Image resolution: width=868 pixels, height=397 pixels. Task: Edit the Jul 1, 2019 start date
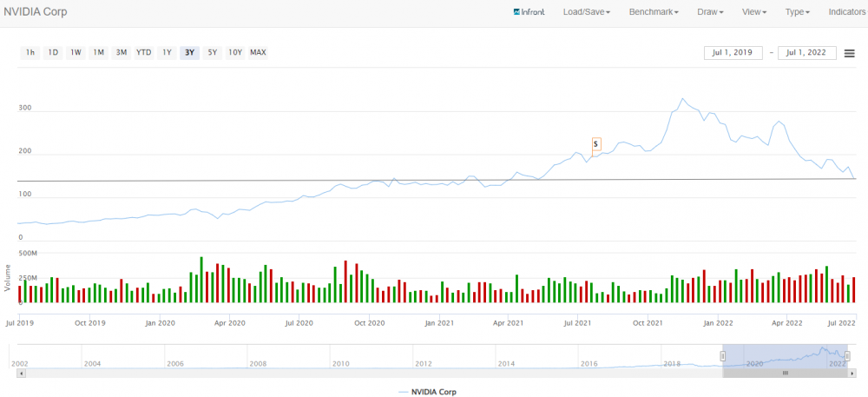pyautogui.click(x=733, y=53)
